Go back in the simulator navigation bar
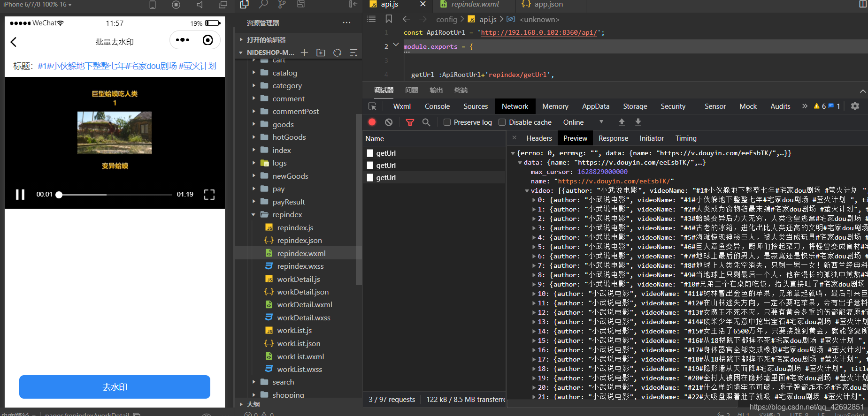The height and width of the screenshot is (416, 868). pyautogui.click(x=14, y=42)
